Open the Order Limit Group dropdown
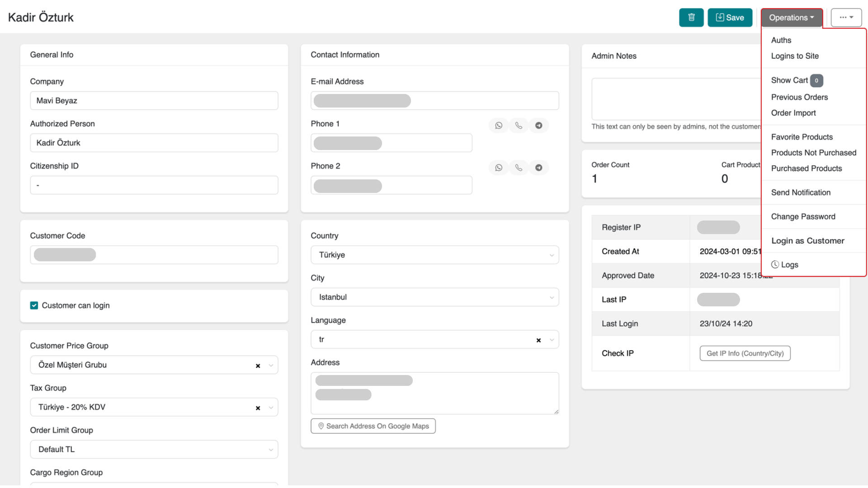 coord(154,450)
